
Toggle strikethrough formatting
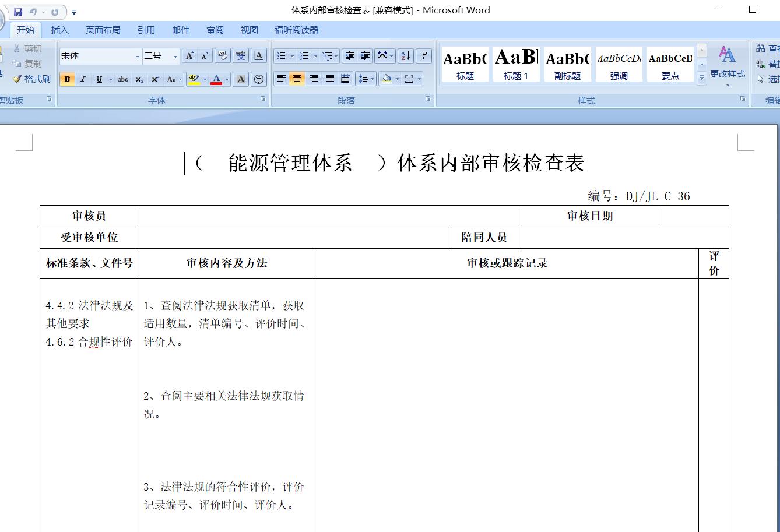click(122, 79)
